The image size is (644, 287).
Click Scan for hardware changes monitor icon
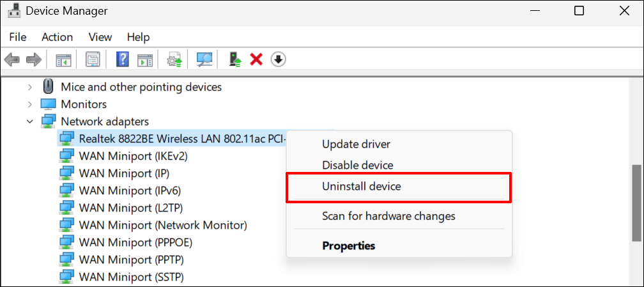204,60
